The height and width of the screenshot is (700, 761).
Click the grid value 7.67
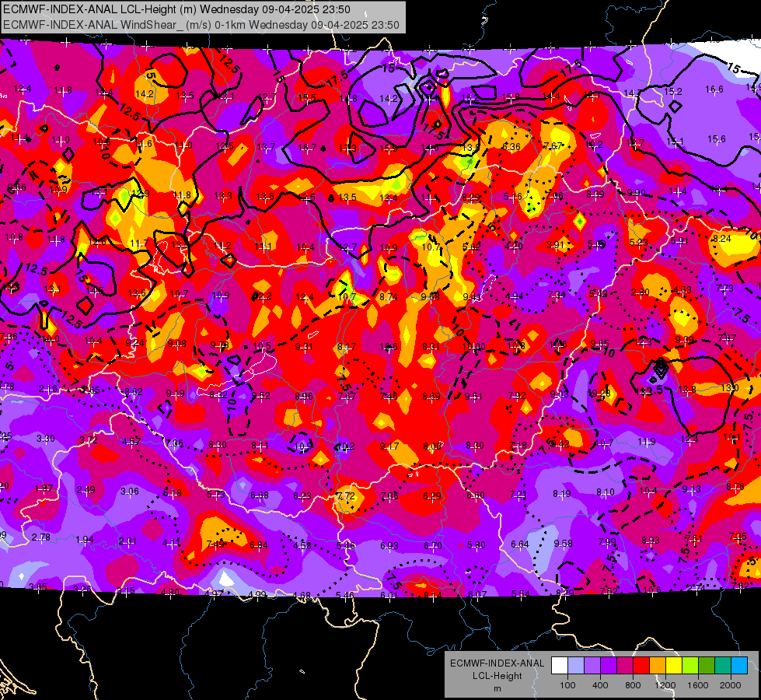click(x=553, y=145)
